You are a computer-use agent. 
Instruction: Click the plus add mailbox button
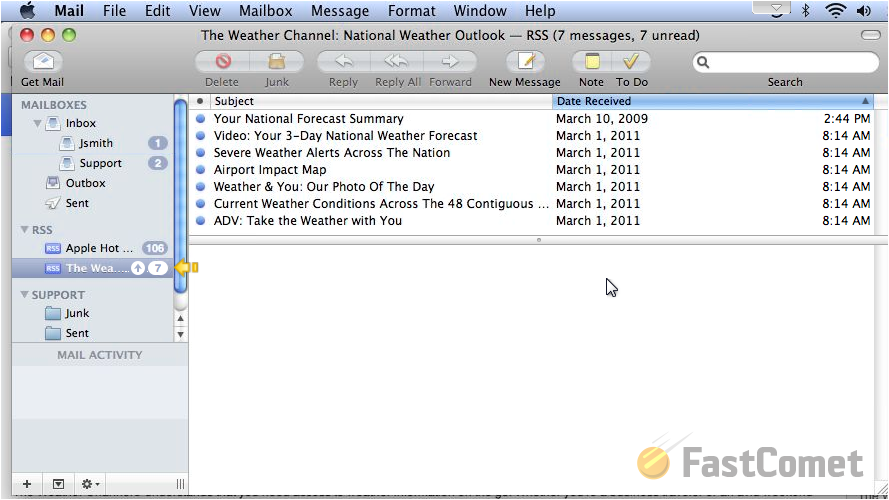(x=27, y=484)
